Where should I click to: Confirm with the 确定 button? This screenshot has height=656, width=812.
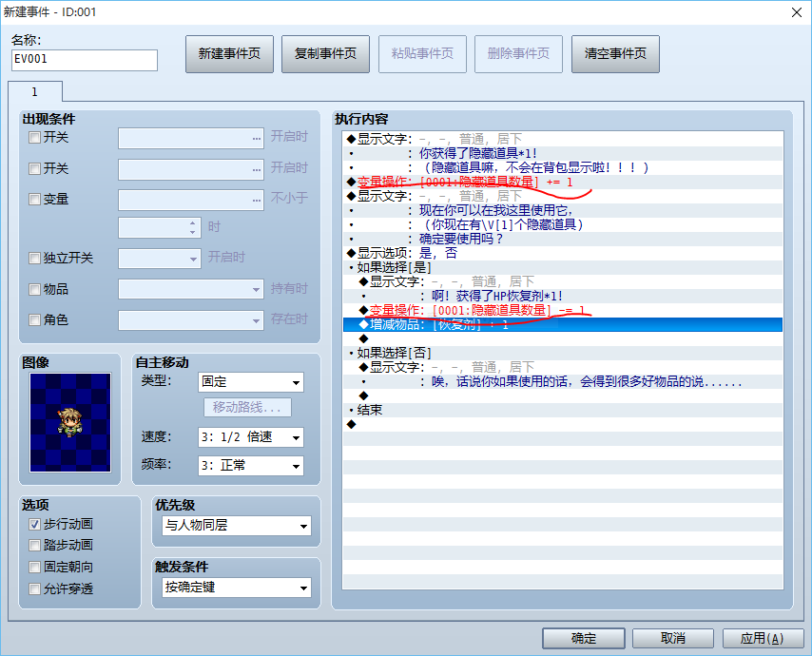click(x=584, y=638)
